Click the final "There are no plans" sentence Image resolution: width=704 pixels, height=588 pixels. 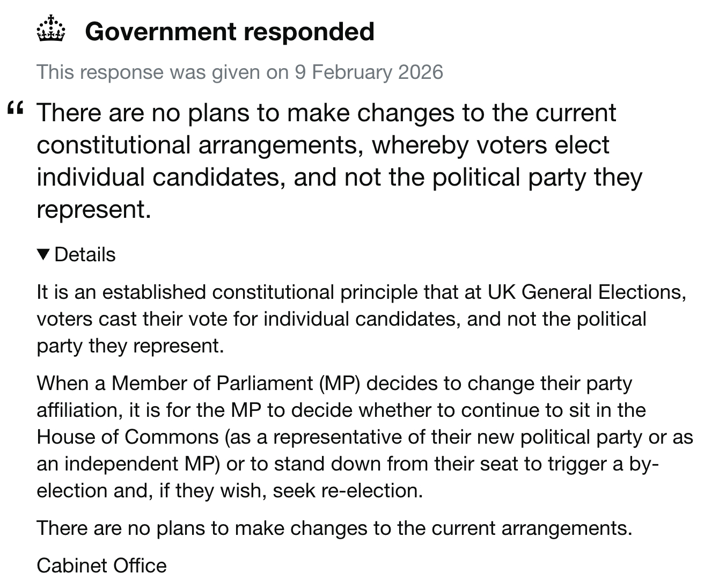(334, 528)
